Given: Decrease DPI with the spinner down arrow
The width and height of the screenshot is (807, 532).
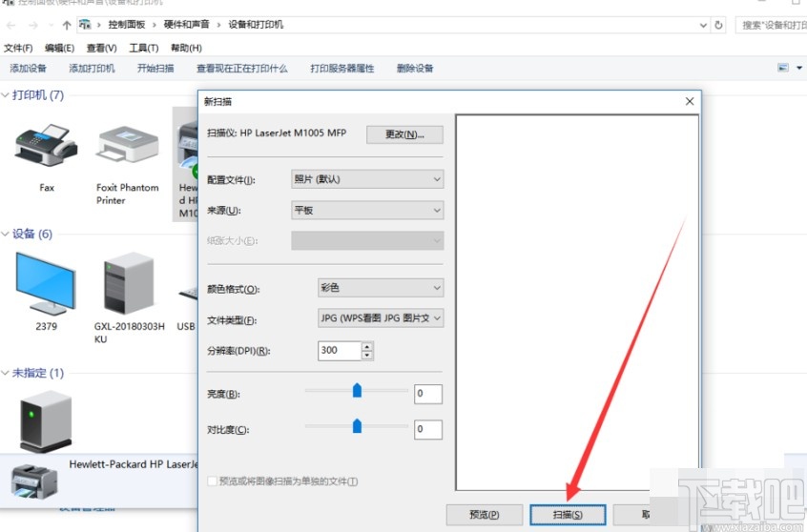Looking at the screenshot, I should click(367, 356).
